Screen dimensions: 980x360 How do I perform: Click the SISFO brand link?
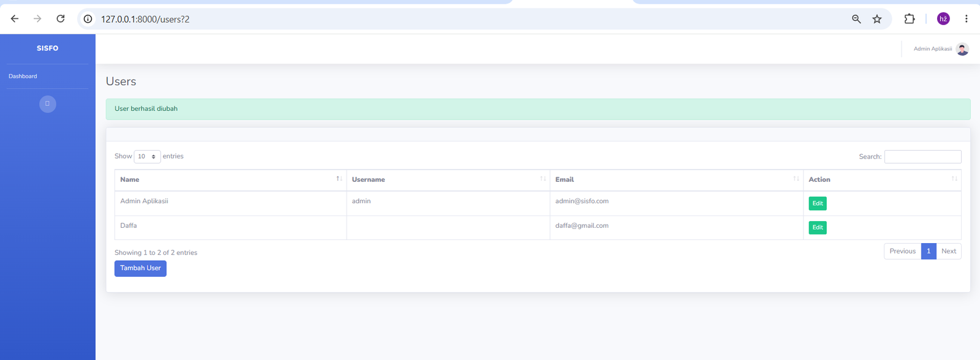(x=47, y=48)
